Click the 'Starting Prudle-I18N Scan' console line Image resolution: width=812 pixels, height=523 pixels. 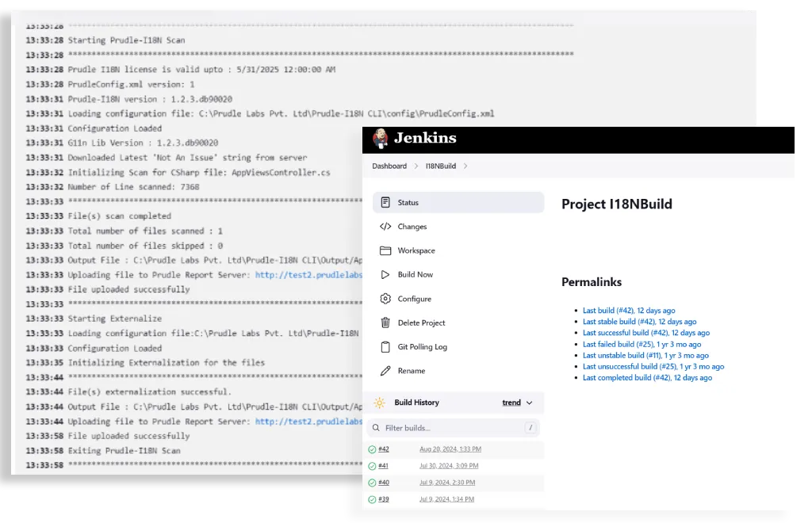pyautogui.click(x=126, y=40)
